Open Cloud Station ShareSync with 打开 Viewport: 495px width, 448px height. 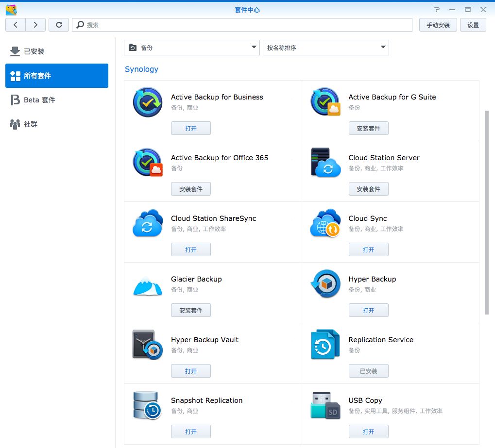point(191,249)
